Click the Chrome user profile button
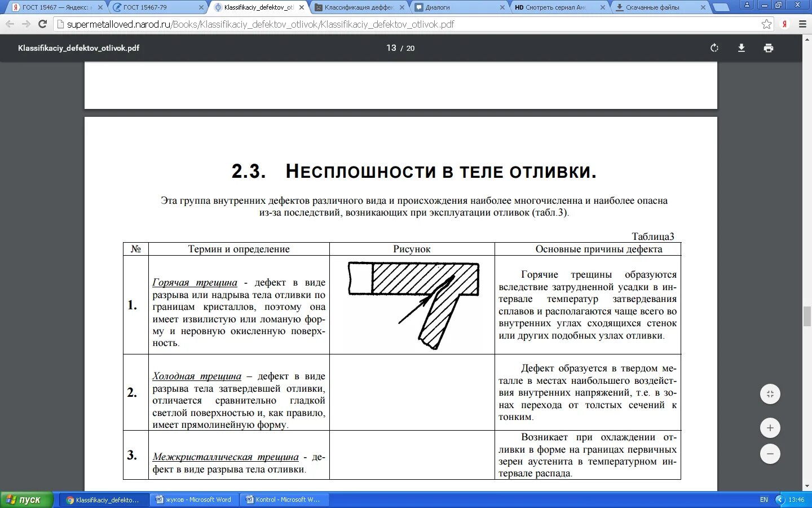The width and height of the screenshot is (812, 508). tap(747, 5)
